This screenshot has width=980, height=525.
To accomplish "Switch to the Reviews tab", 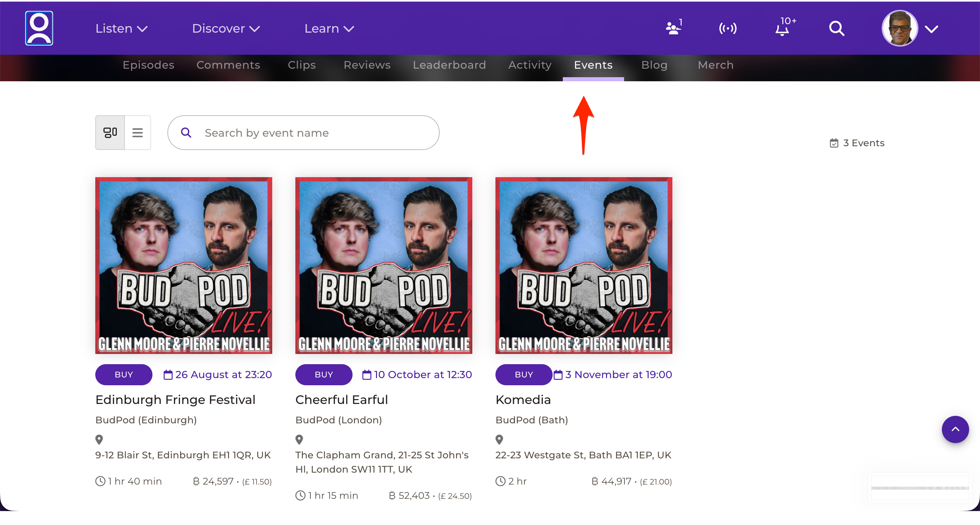I will [367, 65].
